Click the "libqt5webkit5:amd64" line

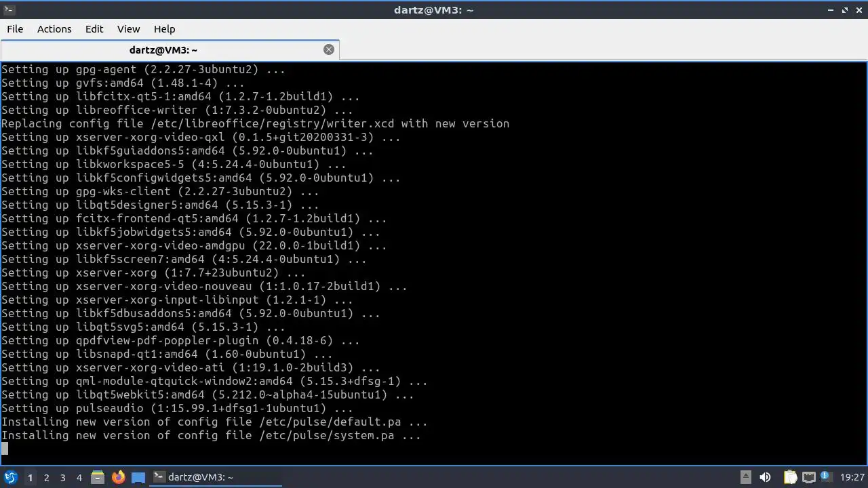point(208,394)
